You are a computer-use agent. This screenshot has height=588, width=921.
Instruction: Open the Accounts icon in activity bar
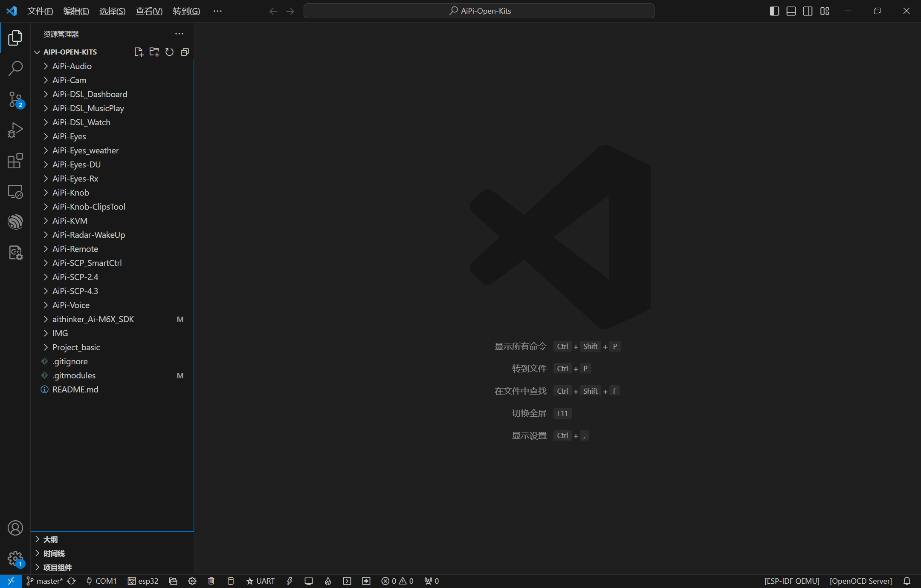click(x=15, y=528)
